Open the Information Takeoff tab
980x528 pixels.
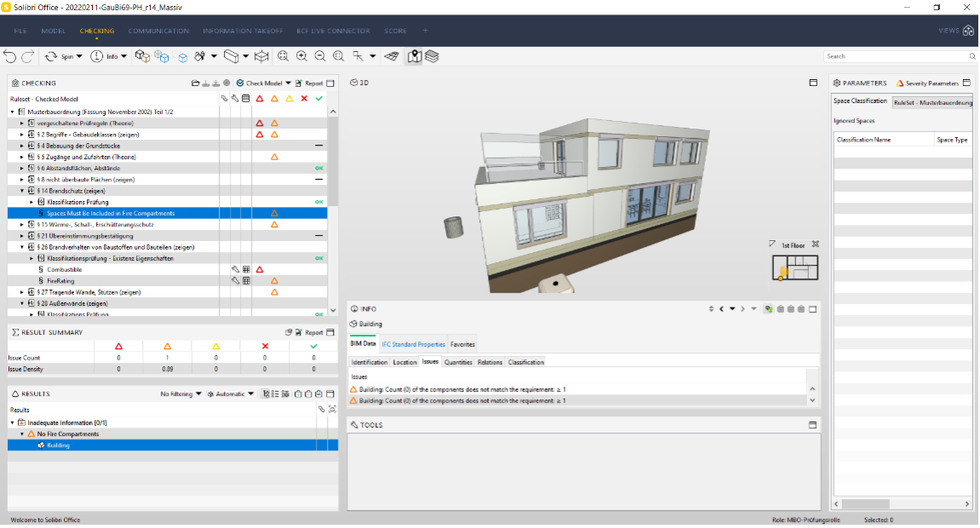(x=243, y=31)
